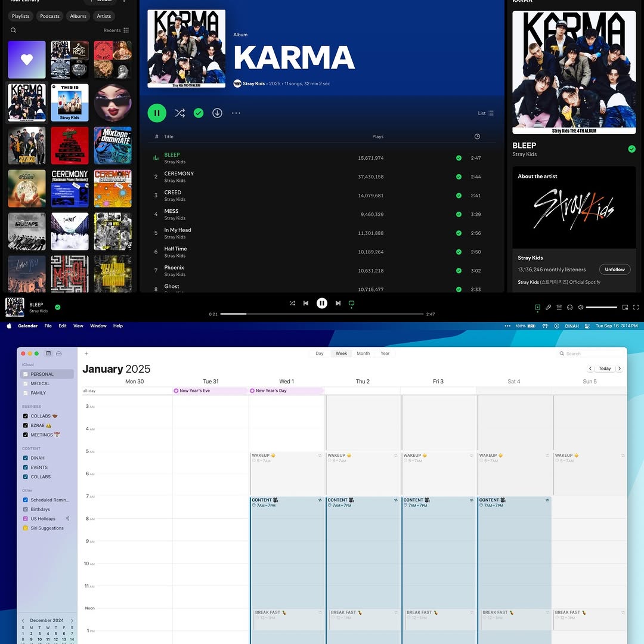Open the List view options dropdown

coord(486,113)
